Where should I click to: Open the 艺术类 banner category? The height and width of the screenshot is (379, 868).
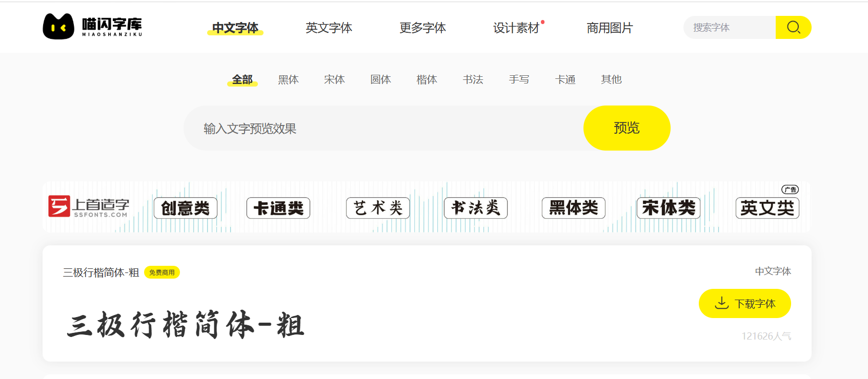(x=378, y=208)
